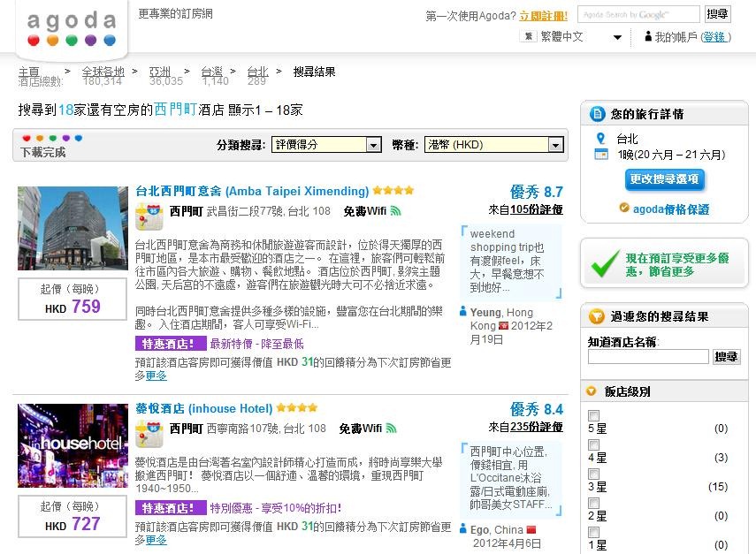Click star rating of Amba Taipei Ximending
Viewport: 756px width, 554px height.
393,191
